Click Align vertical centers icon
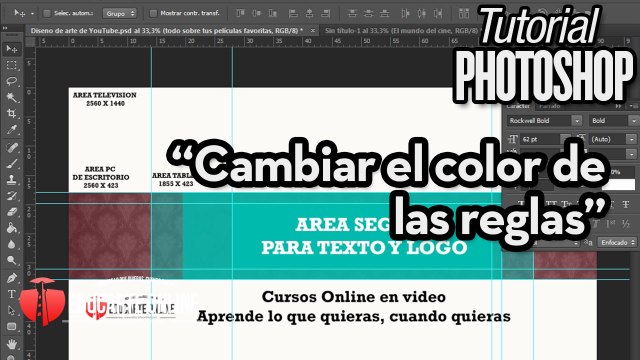 (x=257, y=13)
